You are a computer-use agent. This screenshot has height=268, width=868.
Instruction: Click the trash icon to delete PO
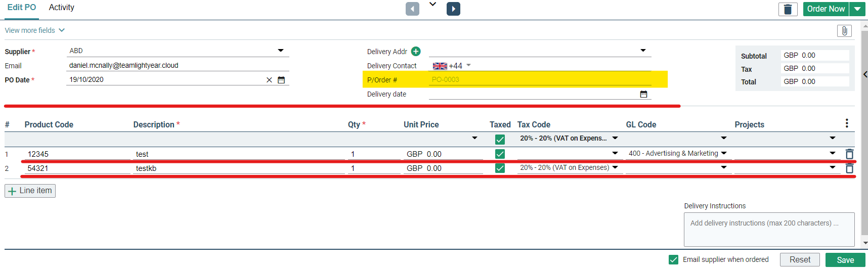788,9
